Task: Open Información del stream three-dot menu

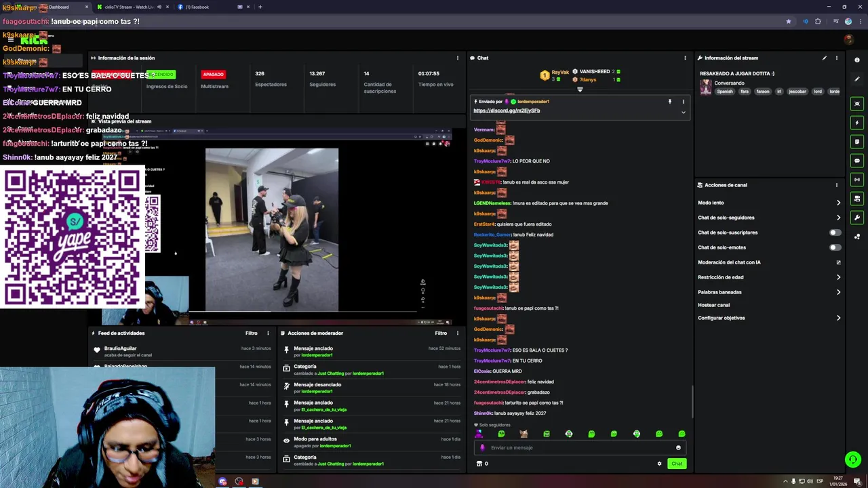Action: click(837, 58)
